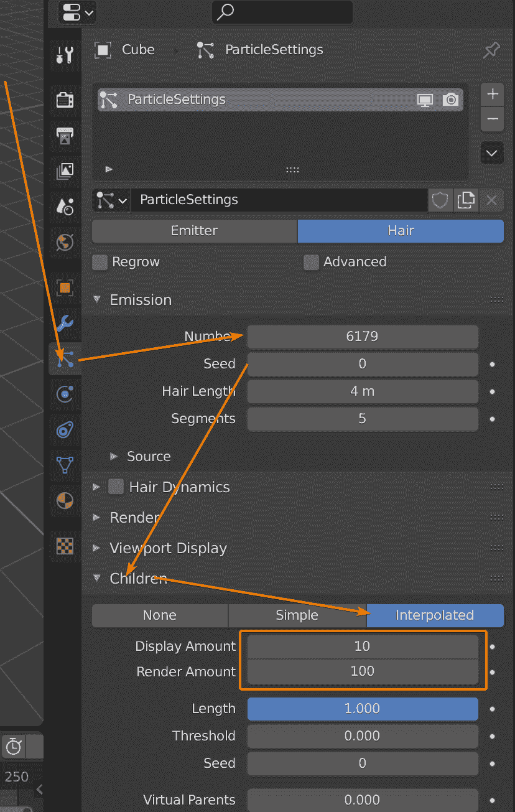Screen dimensions: 515x812
Task: Duplicate the ParticleSettings datablock
Action: point(466,200)
